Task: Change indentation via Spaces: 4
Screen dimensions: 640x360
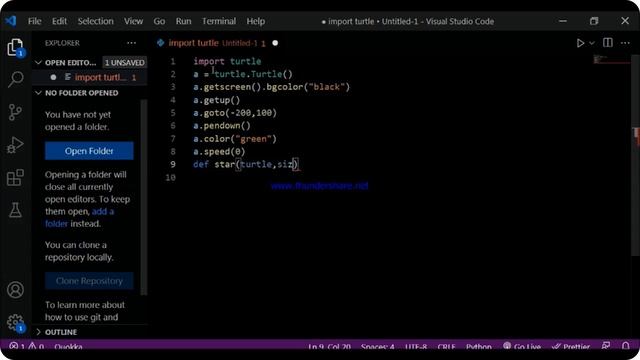Action: coord(378,346)
